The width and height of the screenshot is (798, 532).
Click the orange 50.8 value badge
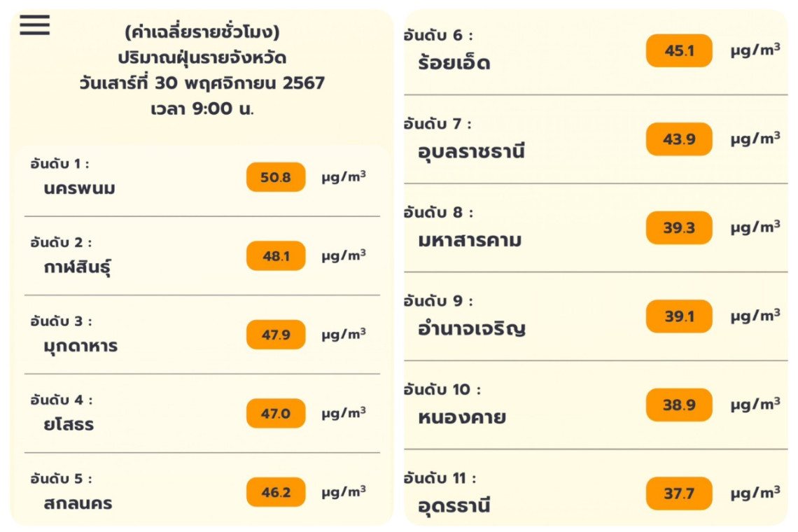[276, 177]
